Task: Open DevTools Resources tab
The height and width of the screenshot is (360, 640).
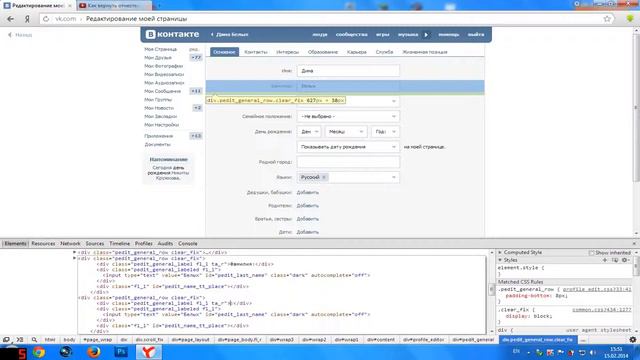Action: (43, 244)
